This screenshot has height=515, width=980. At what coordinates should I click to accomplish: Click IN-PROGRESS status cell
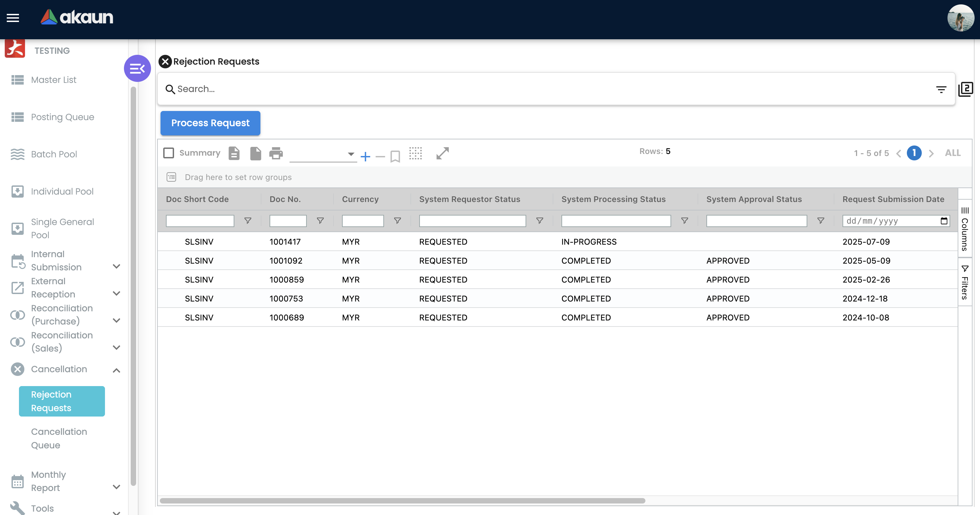(x=589, y=242)
